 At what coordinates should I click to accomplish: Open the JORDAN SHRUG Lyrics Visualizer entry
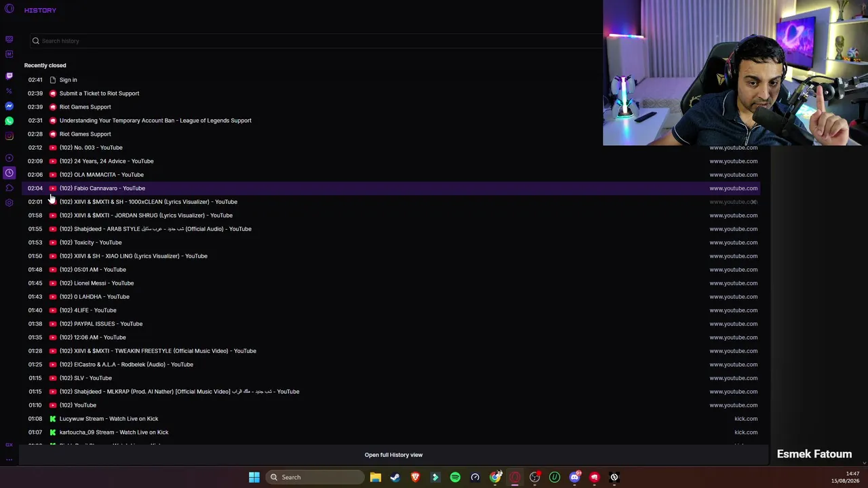[391, 216]
